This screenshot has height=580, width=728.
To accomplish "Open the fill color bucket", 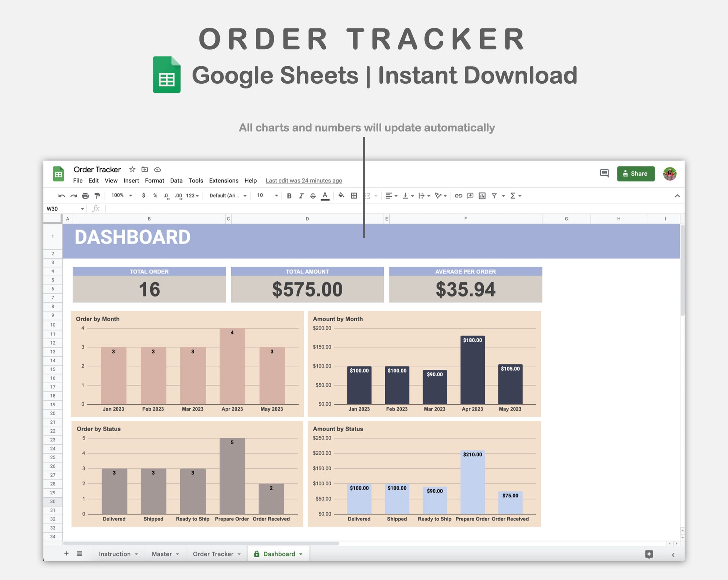I will click(341, 195).
